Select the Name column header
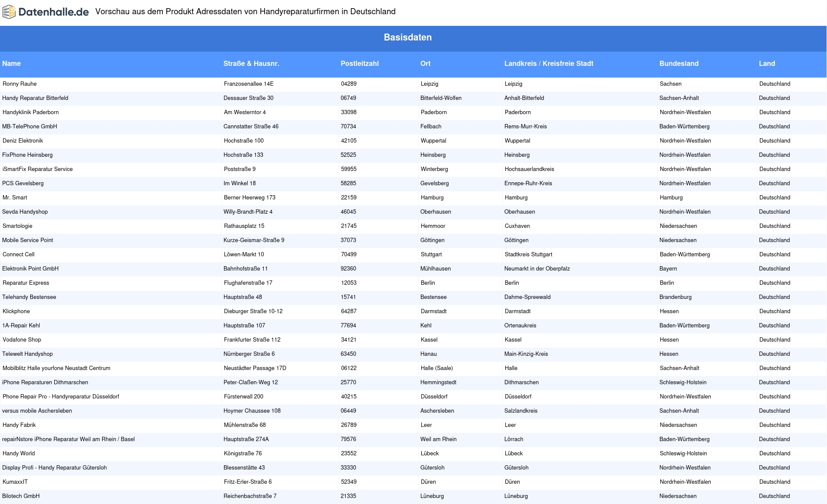 [11, 64]
